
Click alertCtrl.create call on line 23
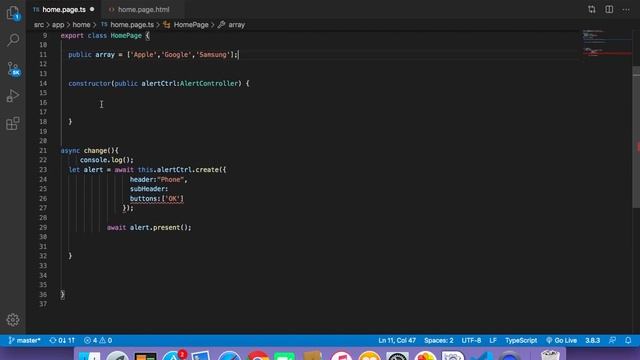click(188, 170)
